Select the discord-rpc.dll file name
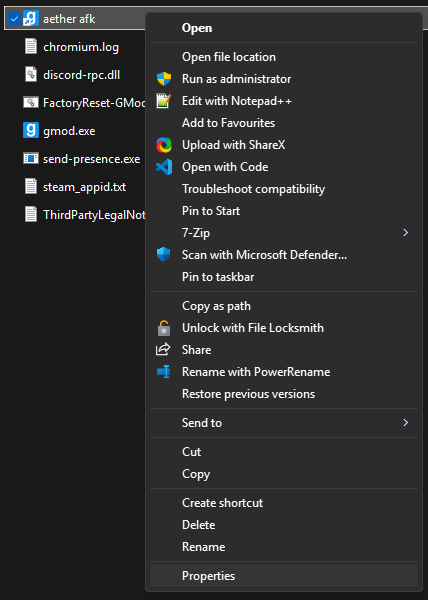Screen dimensions: 428x600 coord(81,75)
